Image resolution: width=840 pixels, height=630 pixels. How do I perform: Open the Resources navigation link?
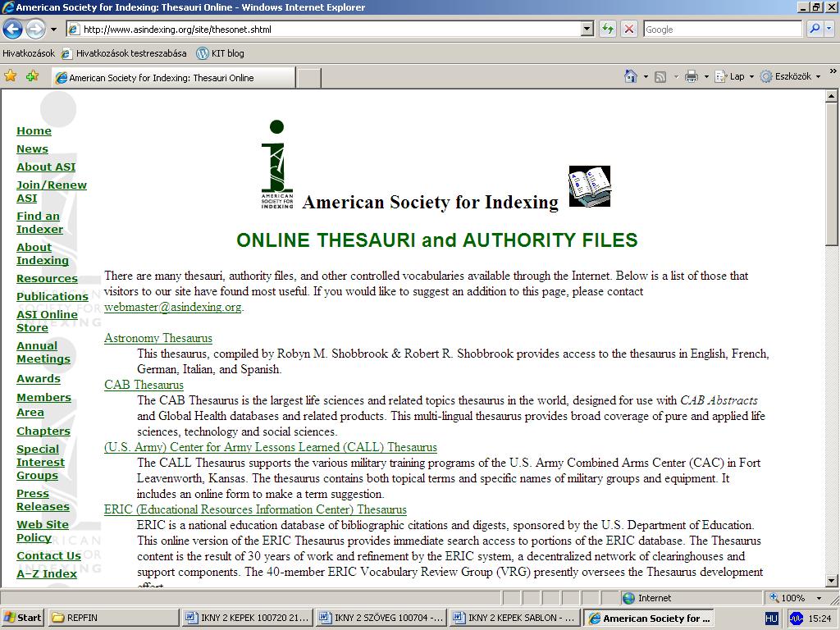click(x=47, y=279)
